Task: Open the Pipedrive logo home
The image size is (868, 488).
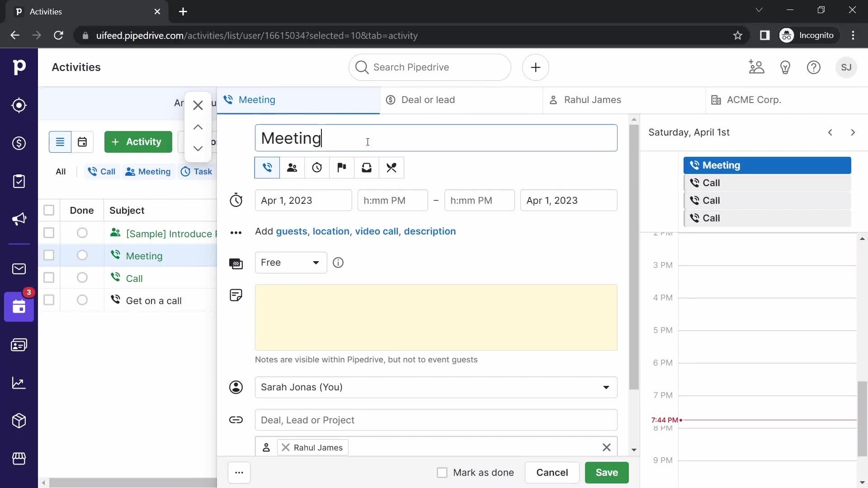Action: (19, 67)
